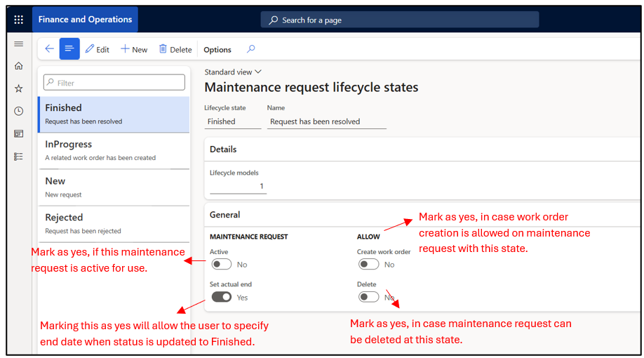Click Finance and Operations title
Image resolution: width=644 pixels, height=358 pixels.
[85, 20]
